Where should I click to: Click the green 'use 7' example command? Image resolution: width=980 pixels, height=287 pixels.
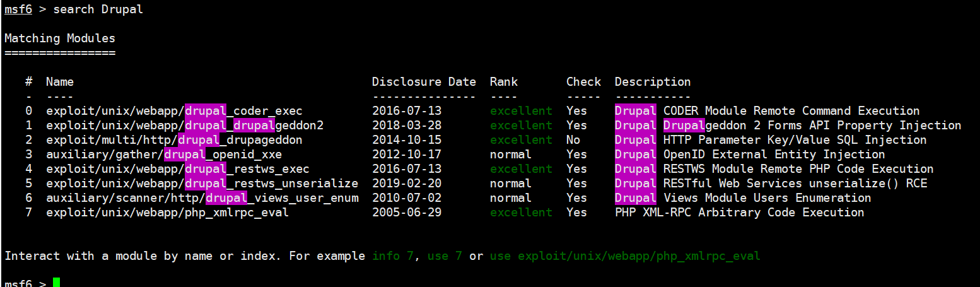pyautogui.click(x=445, y=256)
